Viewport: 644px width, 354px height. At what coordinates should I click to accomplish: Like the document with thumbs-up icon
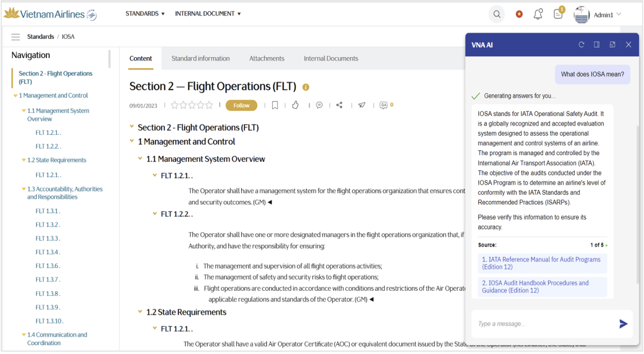pyautogui.click(x=295, y=105)
